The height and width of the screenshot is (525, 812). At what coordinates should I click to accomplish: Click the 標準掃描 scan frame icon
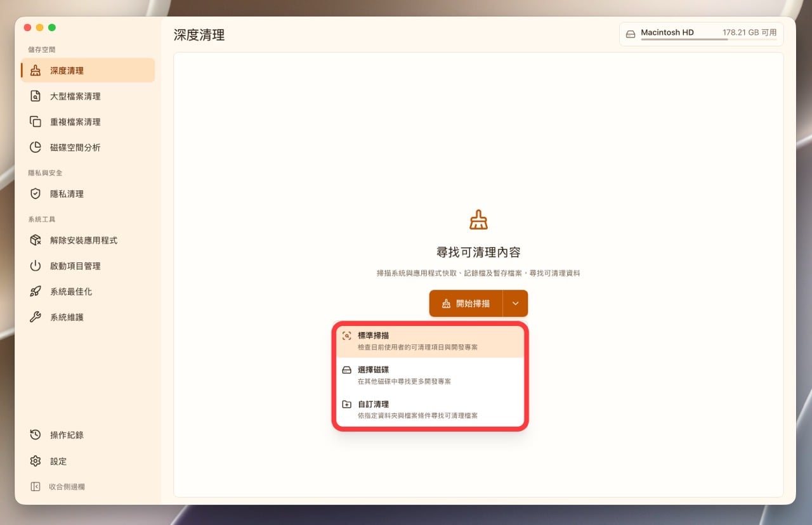pos(346,336)
